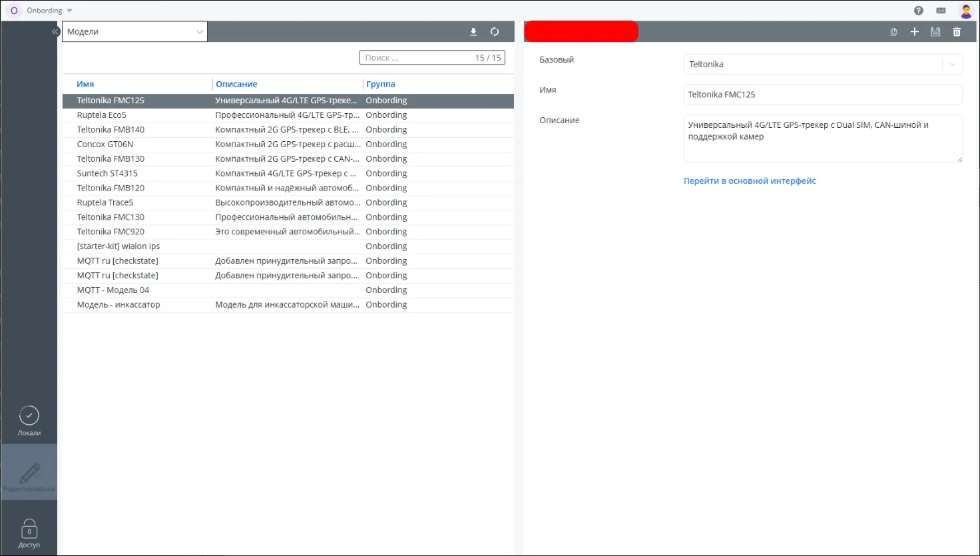
Task: Click the save floppy disk icon
Action: (x=935, y=32)
